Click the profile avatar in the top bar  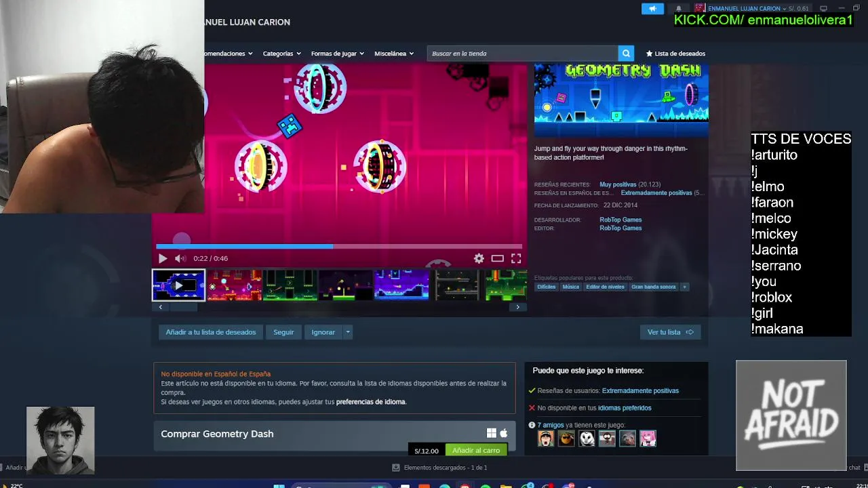pos(700,9)
